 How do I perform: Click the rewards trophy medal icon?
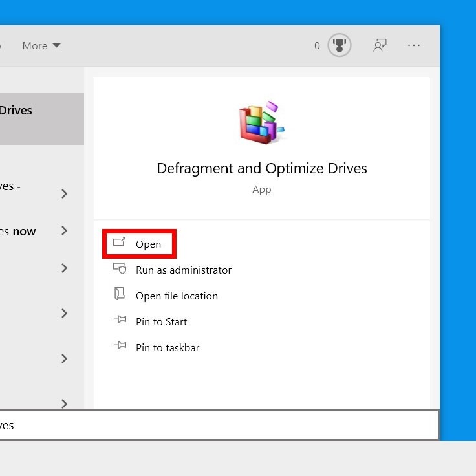coord(339,45)
